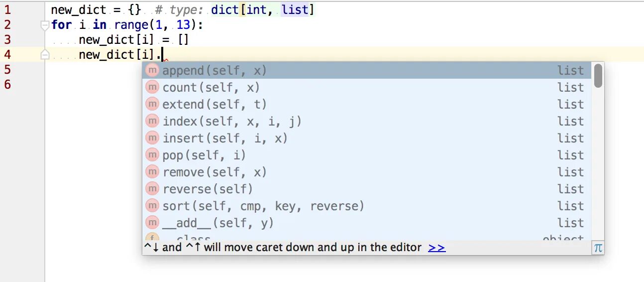Select remove(self, x) from completion list
Screen dimensions: 644x282
pyautogui.click(x=215, y=172)
